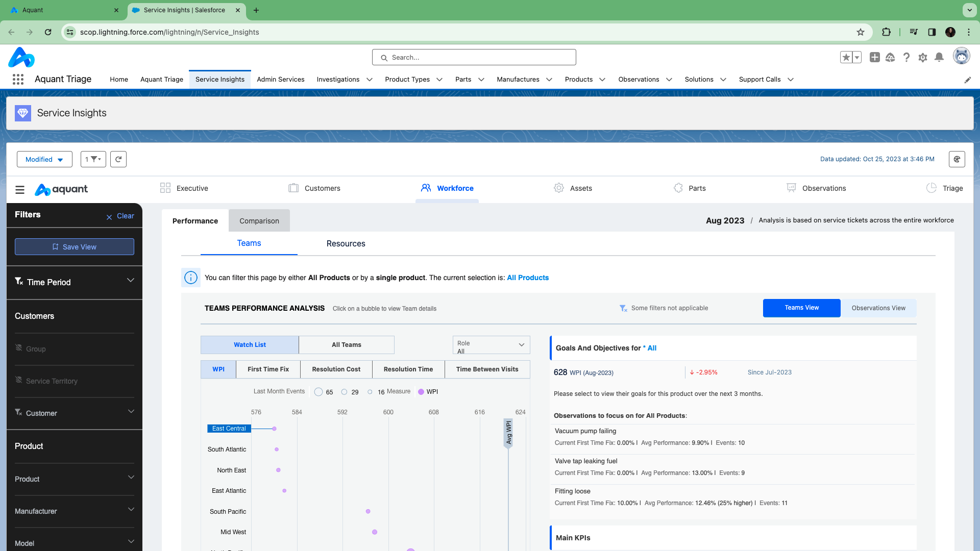Open the hamburger menu beside the Aquant logo
Image resolution: width=980 pixels, height=551 pixels.
coord(20,190)
